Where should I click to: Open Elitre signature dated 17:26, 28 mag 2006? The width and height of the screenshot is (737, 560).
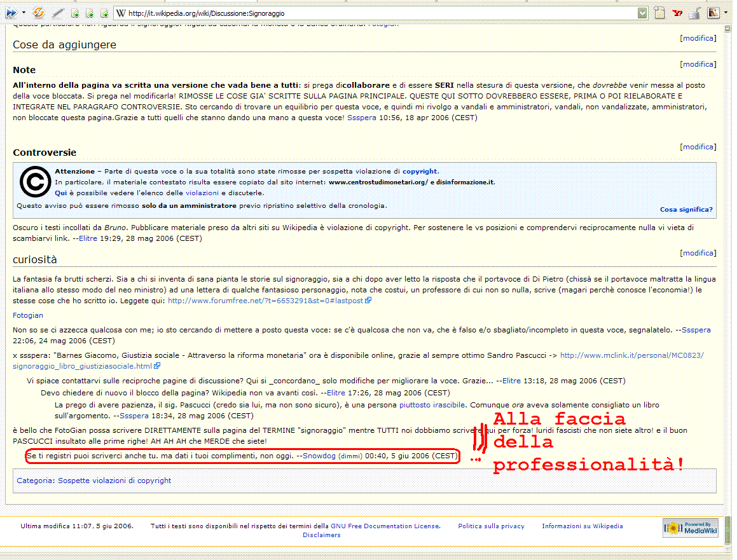tap(336, 393)
